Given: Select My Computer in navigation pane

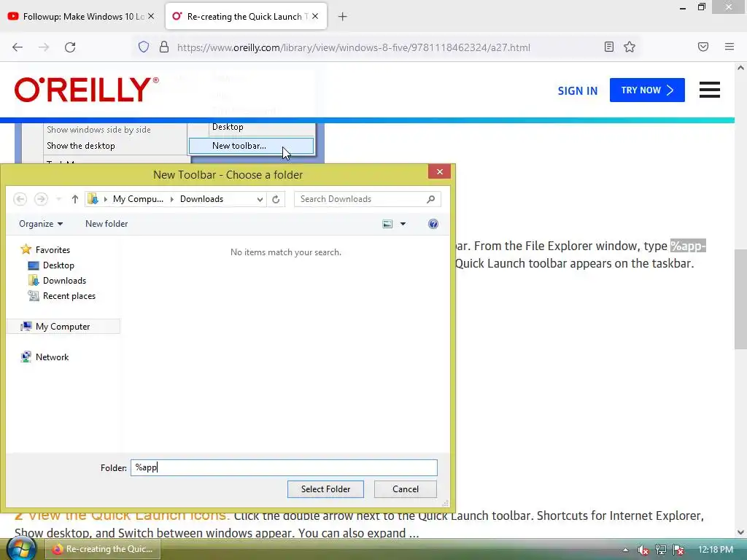Looking at the screenshot, I should 63,326.
